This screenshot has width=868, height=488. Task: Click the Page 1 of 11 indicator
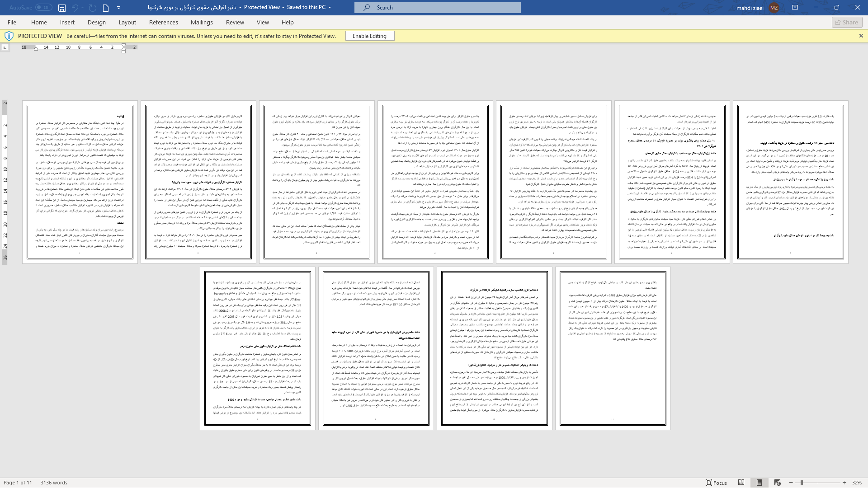(18, 483)
